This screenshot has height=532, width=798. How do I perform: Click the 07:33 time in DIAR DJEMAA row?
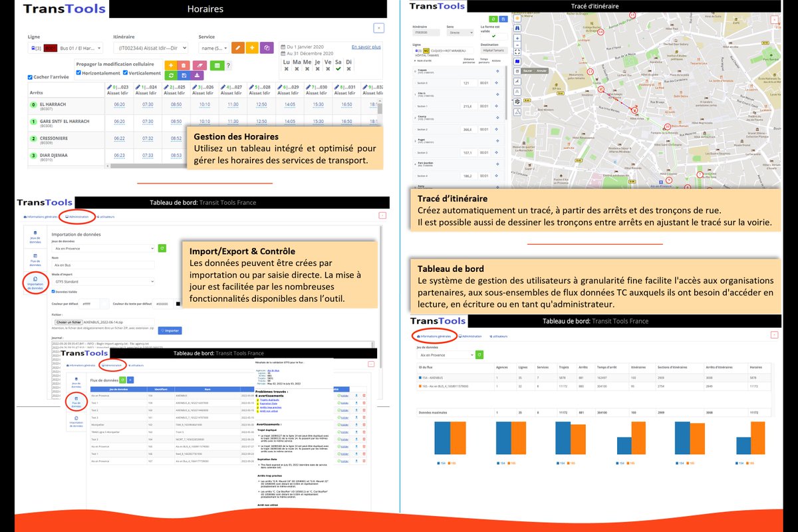(148, 155)
